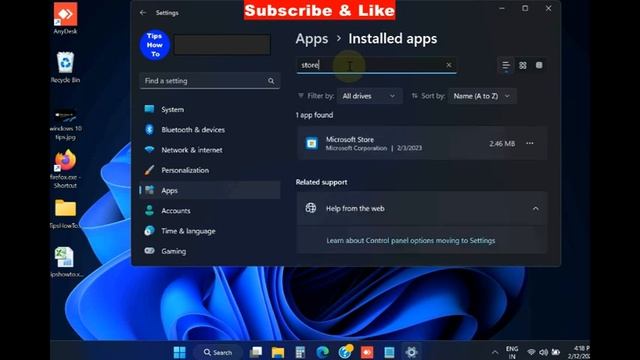Click the taskbar Search box
This screenshot has height=360, width=640.
(218, 352)
